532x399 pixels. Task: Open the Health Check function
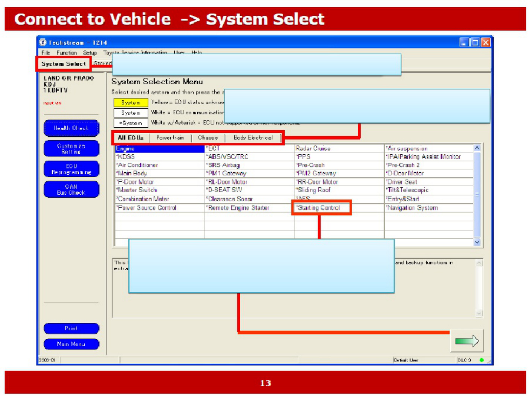(x=71, y=128)
